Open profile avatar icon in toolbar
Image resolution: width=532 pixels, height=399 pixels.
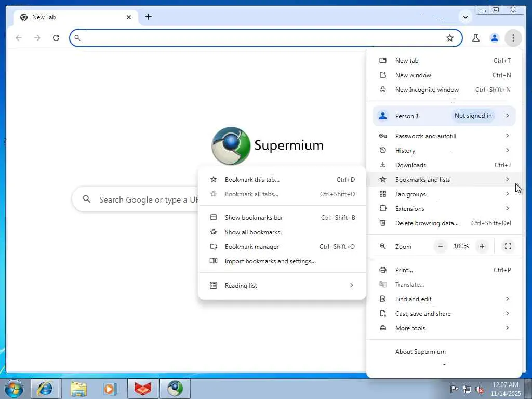click(495, 37)
